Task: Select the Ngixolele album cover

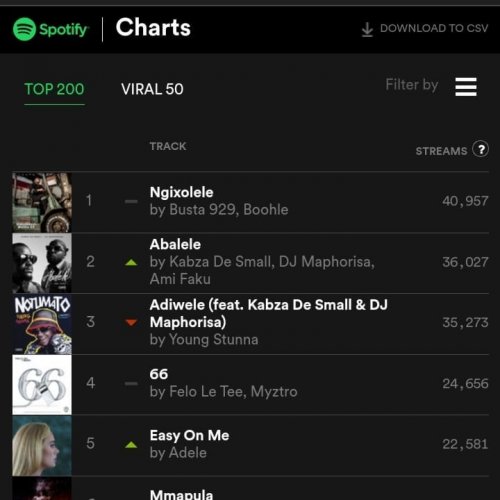Action: [x=42, y=202]
